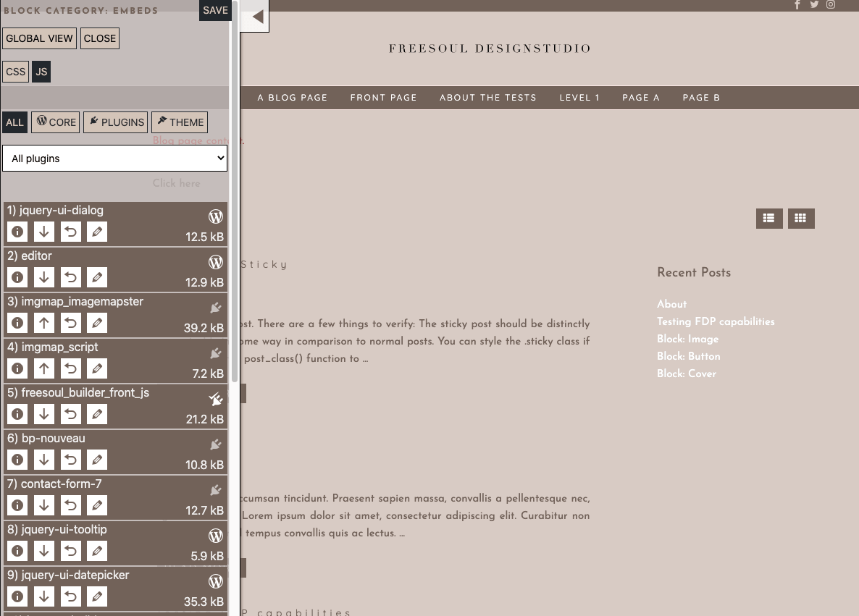This screenshot has height=616, width=859.
Task: Switch posts to grid view icon
Action: point(801,219)
